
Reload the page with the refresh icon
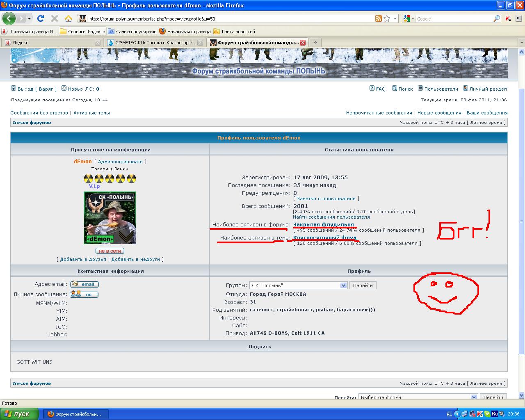click(x=40, y=18)
